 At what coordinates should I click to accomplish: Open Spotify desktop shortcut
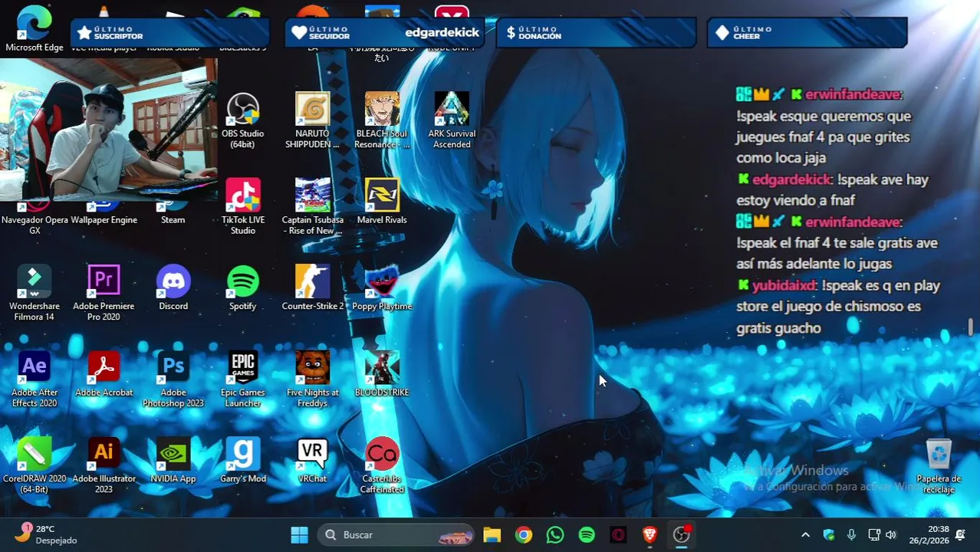point(242,288)
